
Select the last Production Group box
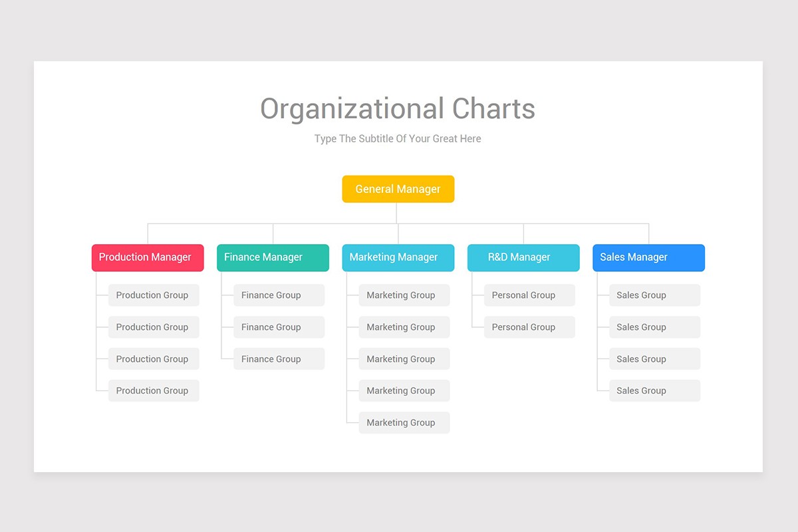[x=154, y=390]
